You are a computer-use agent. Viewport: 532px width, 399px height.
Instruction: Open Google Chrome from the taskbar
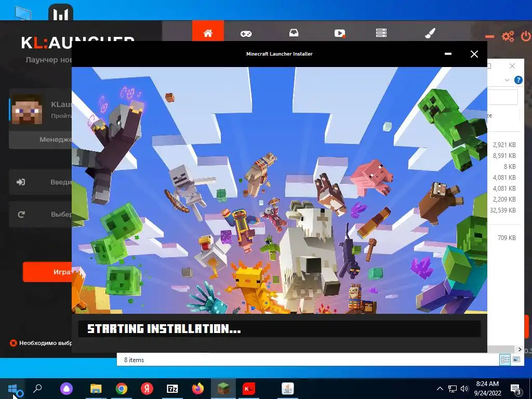(122, 389)
